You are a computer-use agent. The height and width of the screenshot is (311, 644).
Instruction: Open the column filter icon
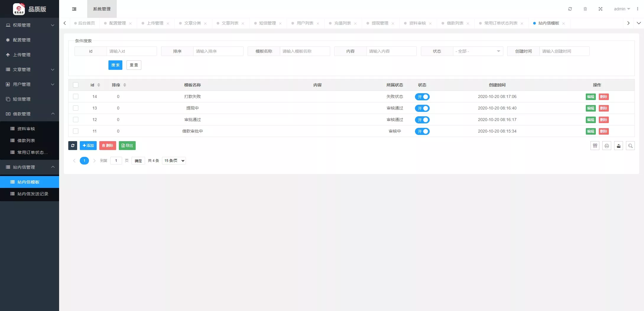[x=595, y=146]
